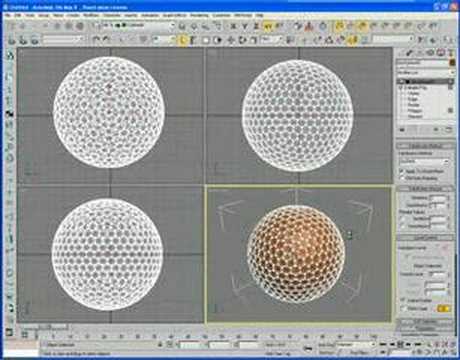
Task: Jump to the start frame
Action: pos(383,344)
